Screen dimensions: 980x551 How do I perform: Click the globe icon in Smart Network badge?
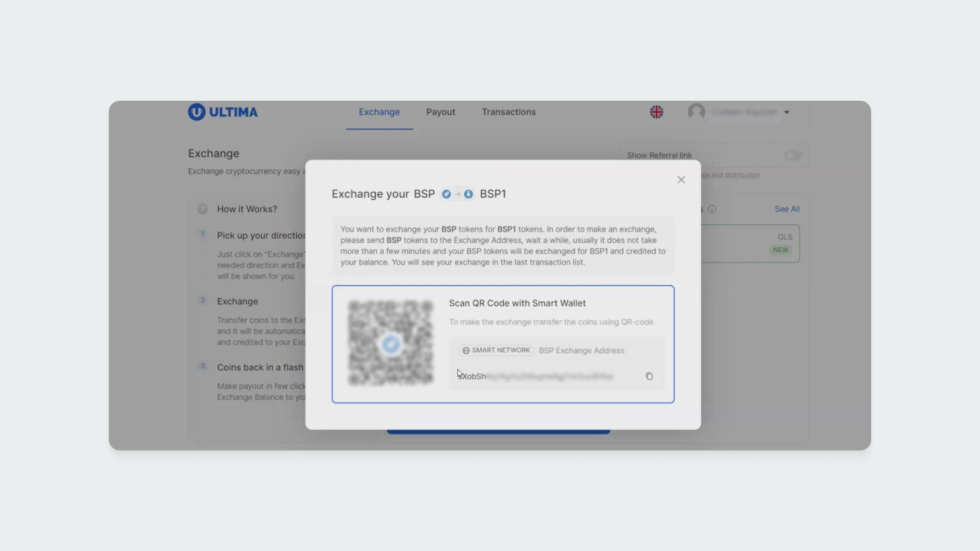466,351
